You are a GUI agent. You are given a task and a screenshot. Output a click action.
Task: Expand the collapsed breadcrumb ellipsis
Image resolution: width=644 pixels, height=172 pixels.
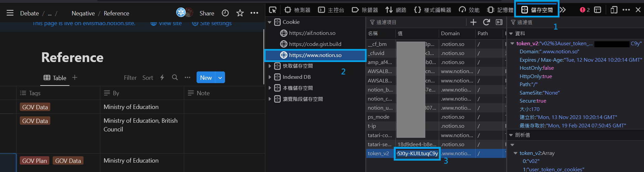pyautogui.click(x=50, y=14)
